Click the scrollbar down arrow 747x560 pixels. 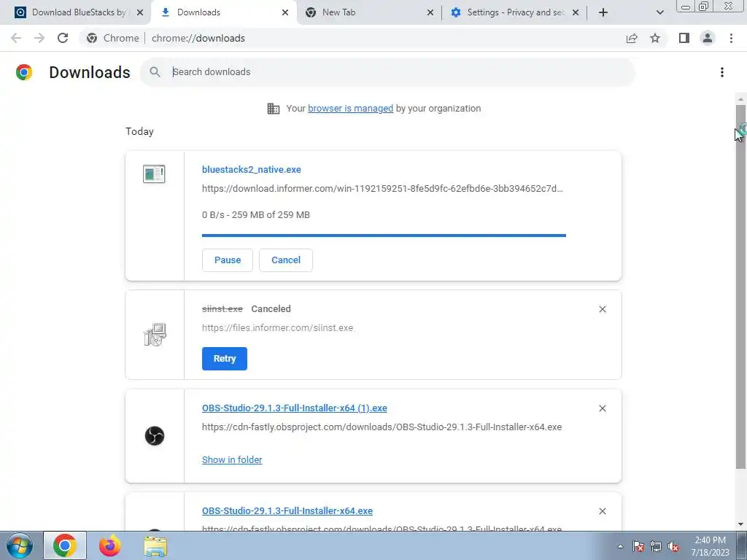740,524
